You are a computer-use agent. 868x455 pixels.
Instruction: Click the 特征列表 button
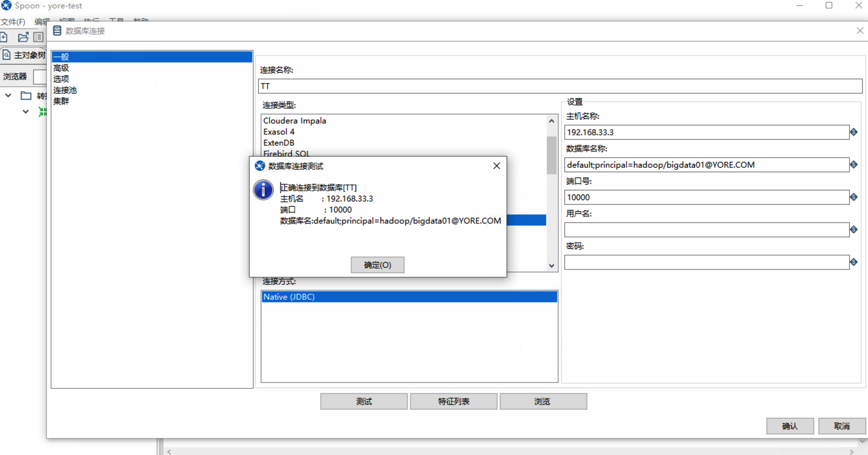tap(454, 401)
